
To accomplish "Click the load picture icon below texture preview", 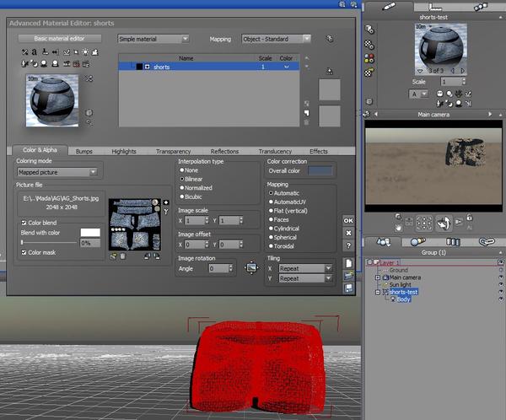I will tap(114, 255).
